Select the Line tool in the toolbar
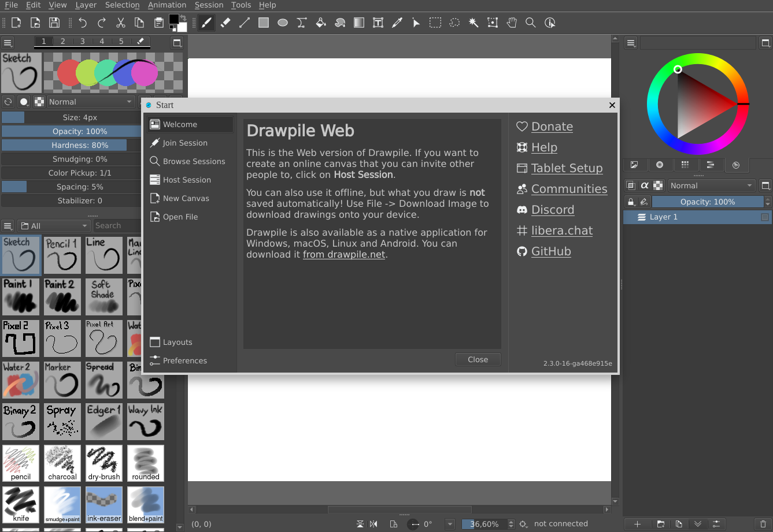The height and width of the screenshot is (532, 773). (245, 23)
